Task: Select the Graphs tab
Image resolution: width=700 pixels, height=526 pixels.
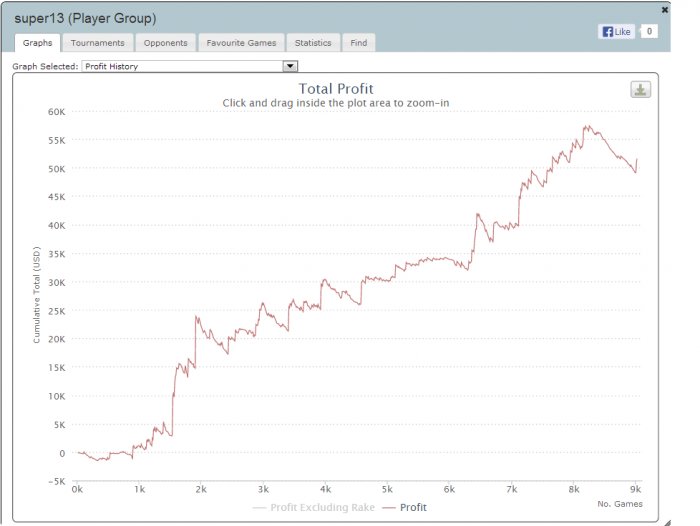Action: [38, 43]
